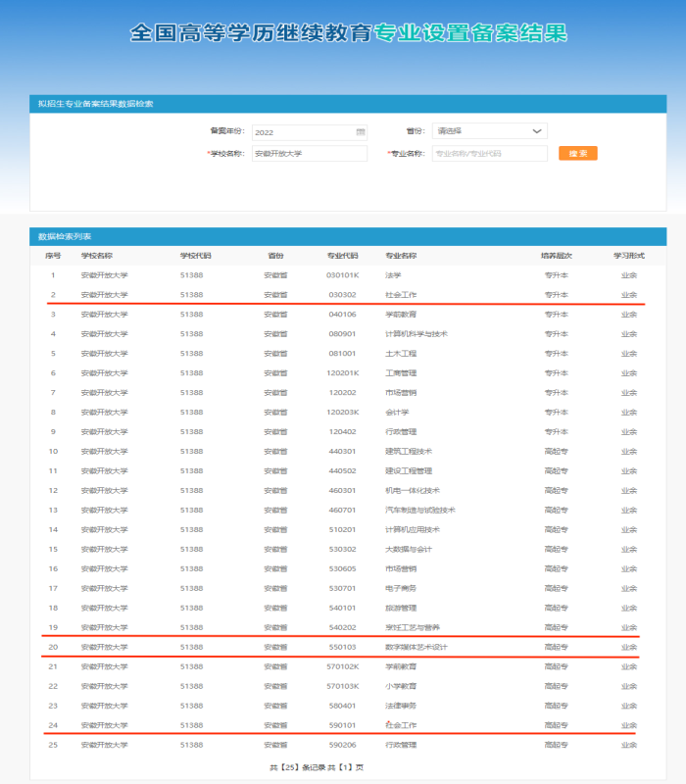Image resolution: width=686 pixels, height=784 pixels.
Task: Select the 大数据与会计 row
Action: (408, 549)
